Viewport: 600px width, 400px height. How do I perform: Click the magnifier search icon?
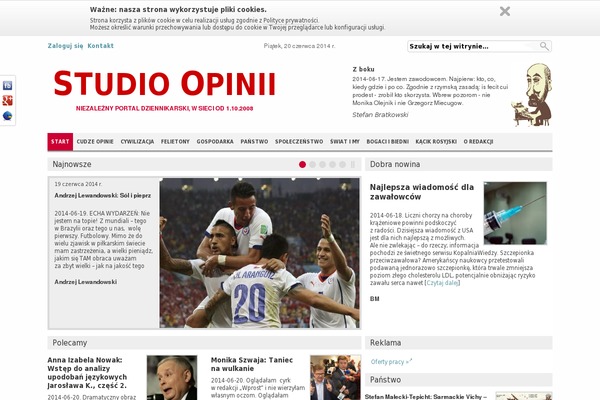pos(544,46)
